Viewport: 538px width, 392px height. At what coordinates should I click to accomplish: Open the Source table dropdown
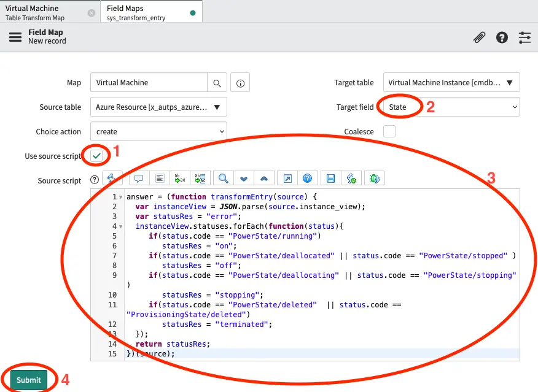[x=158, y=107]
